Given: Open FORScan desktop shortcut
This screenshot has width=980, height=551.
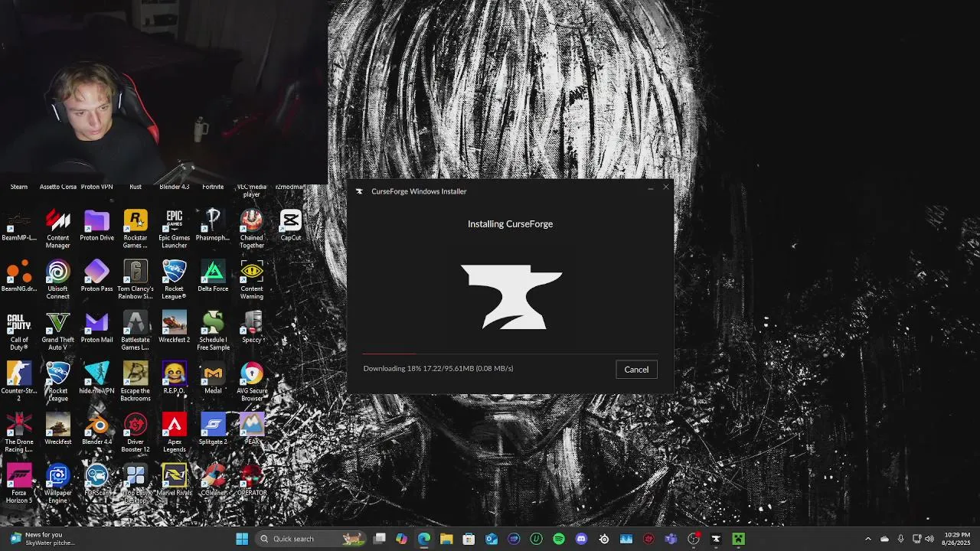Looking at the screenshot, I should [96, 481].
